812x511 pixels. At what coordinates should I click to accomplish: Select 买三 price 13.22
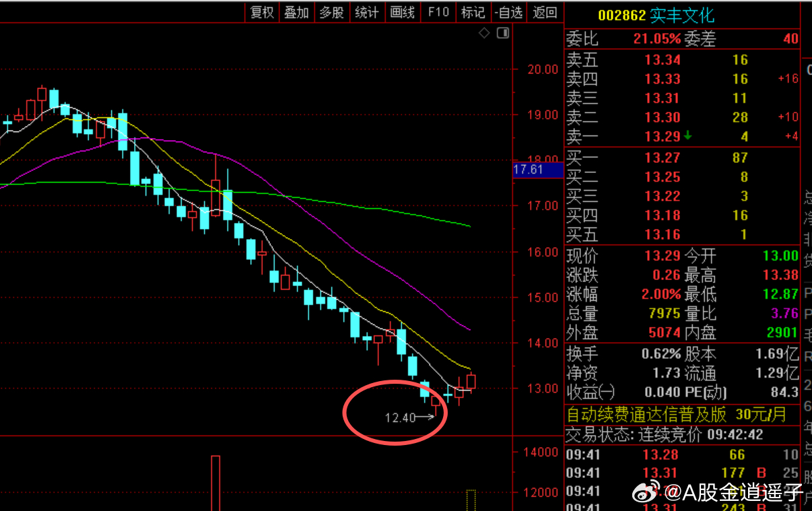[663, 197]
